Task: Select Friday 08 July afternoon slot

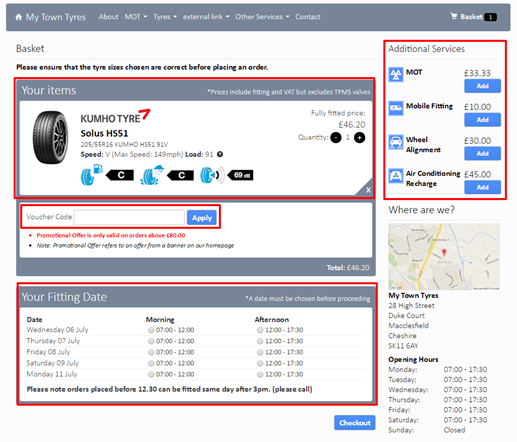Action: click(260, 352)
